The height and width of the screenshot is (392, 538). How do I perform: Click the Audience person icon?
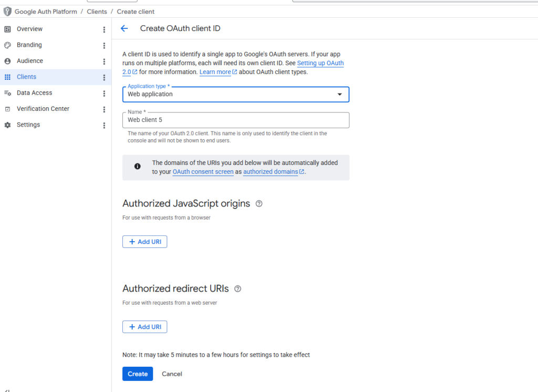pos(7,61)
